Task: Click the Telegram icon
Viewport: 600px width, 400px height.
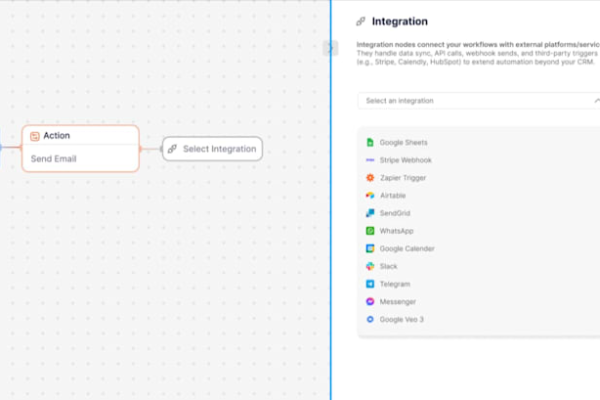Action: 370,284
